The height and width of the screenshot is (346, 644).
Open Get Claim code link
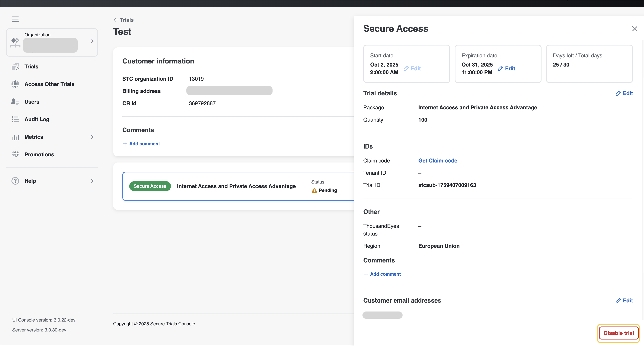point(437,161)
